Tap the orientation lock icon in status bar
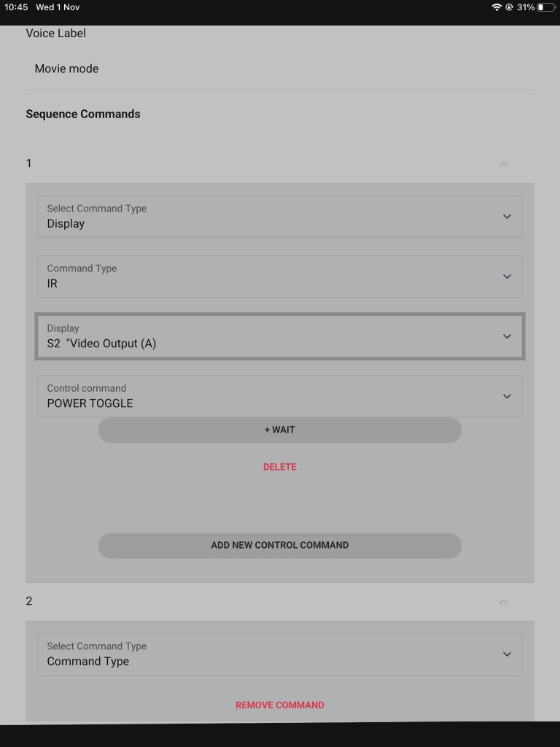The image size is (560, 747). pyautogui.click(x=510, y=7)
